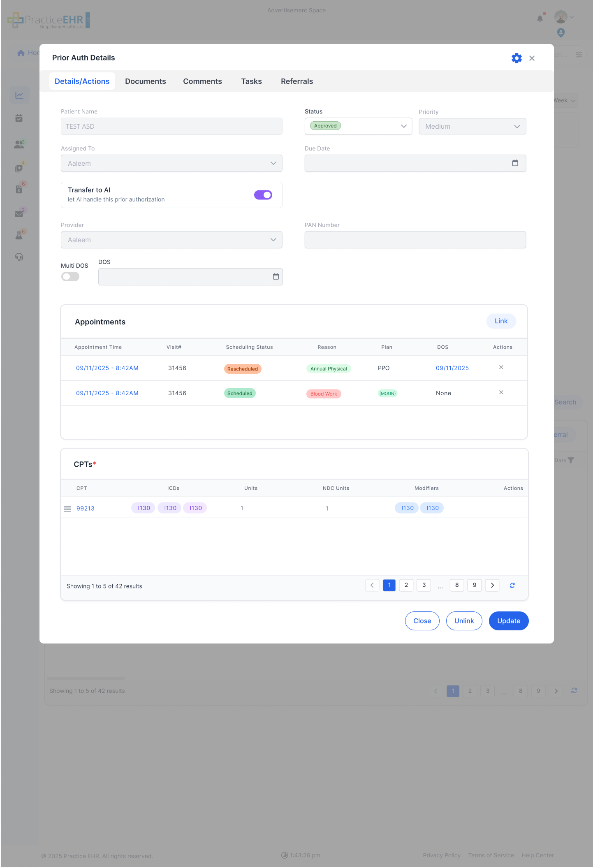The width and height of the screenshot is (593, 868).
Task: Click the CPT table refresh icon
Action: pos(512,586)
